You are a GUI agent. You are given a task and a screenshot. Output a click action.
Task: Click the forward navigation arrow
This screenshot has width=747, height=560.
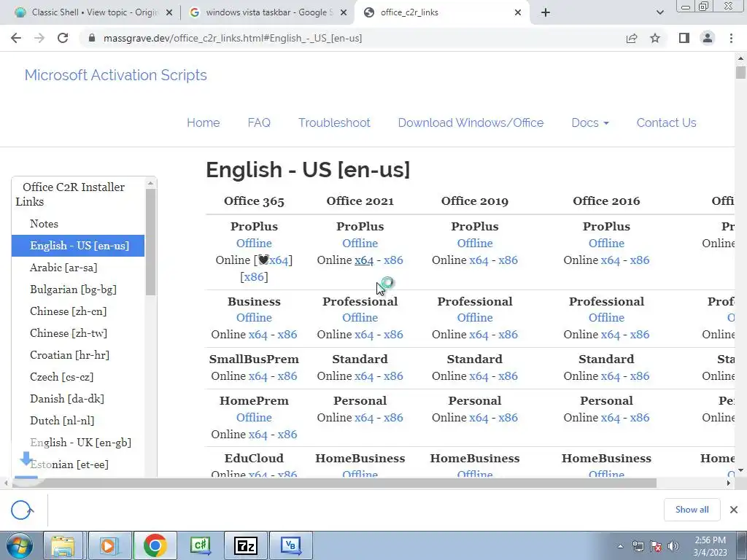pyautogui.click(x=39, y=38)
